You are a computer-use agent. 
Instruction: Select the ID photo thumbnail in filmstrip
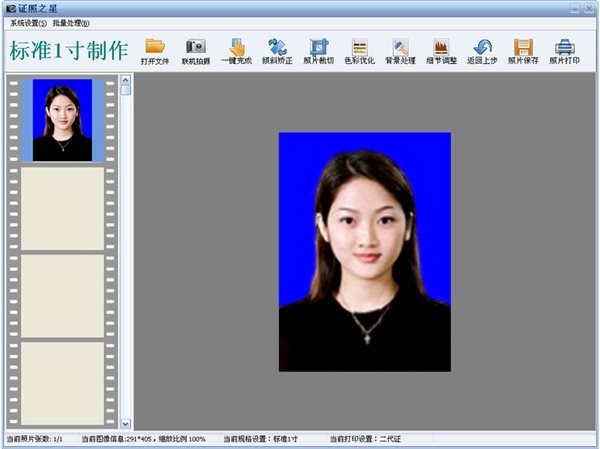tap(62, 120)
